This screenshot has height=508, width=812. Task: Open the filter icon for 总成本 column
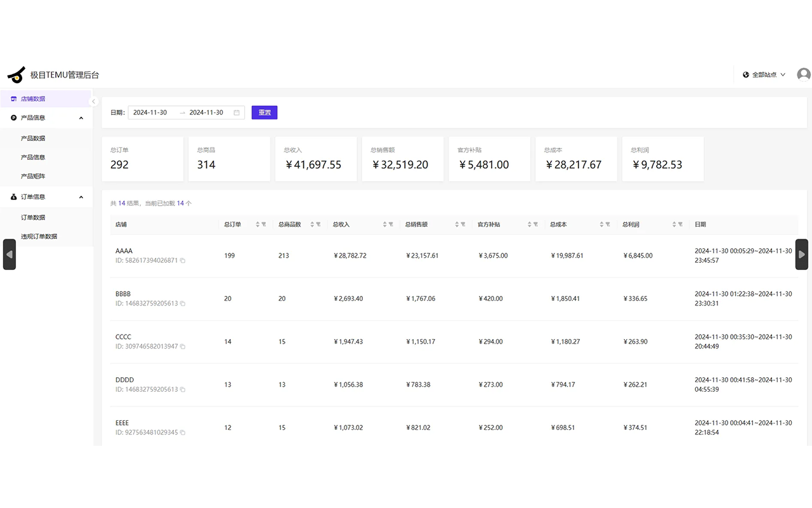[x=608, y=224]
